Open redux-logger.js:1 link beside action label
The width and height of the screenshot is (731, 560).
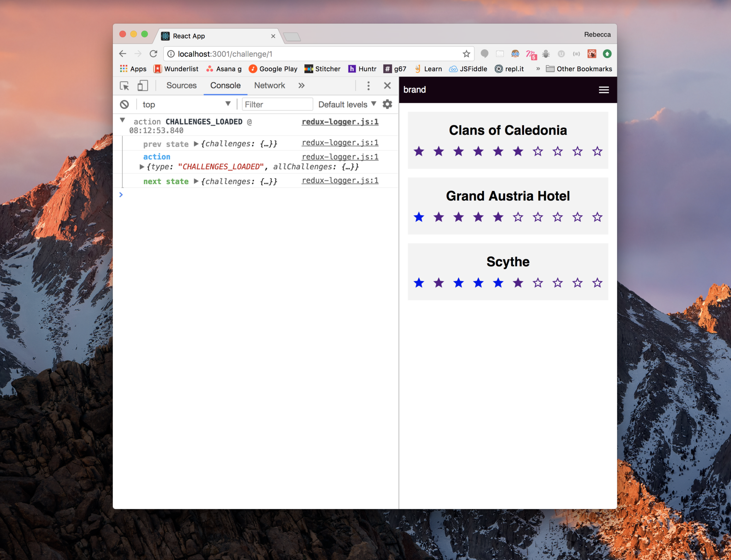[340, 157]
